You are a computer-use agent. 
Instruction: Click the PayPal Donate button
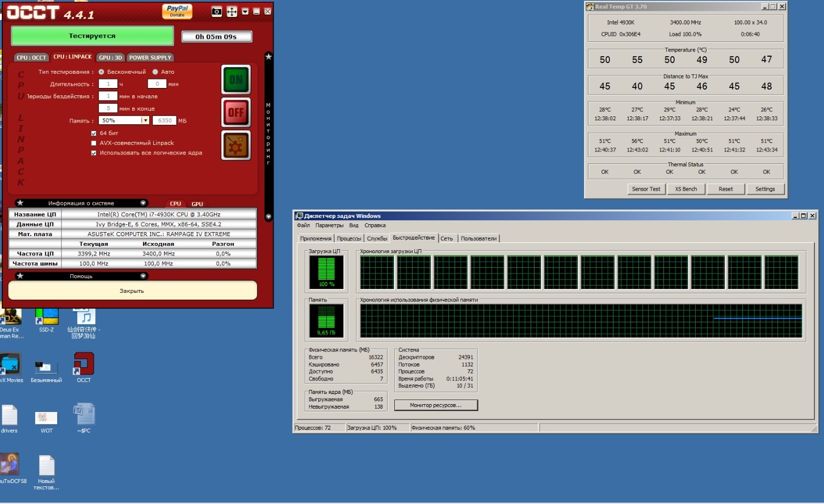[177, 11]
